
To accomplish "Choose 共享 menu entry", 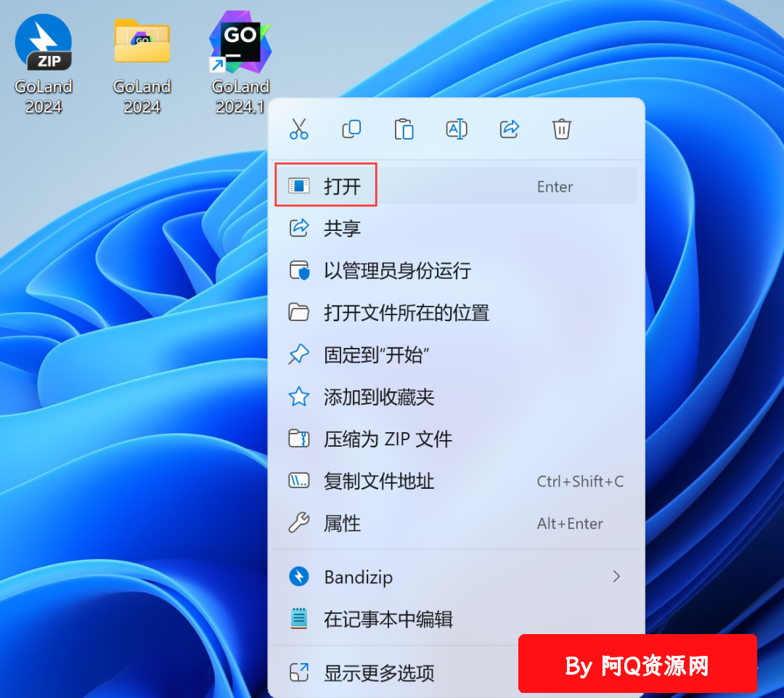I will click(456, 228).
